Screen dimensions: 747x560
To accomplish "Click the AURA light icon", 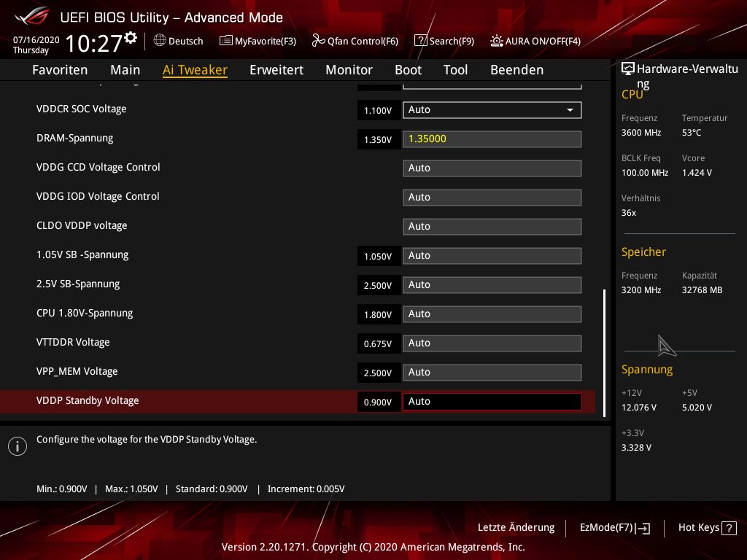I will 496,41.
